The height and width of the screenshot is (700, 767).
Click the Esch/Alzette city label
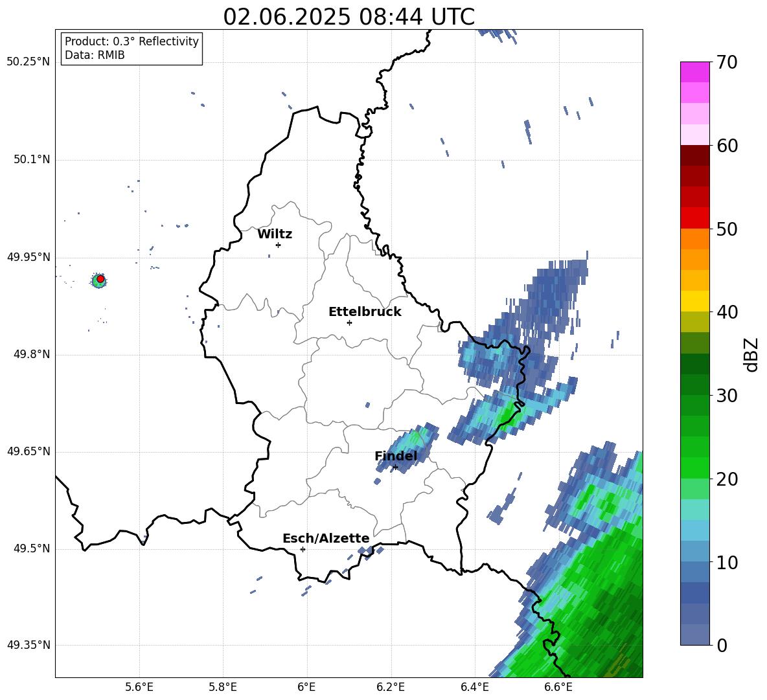(x=326, y=539)
